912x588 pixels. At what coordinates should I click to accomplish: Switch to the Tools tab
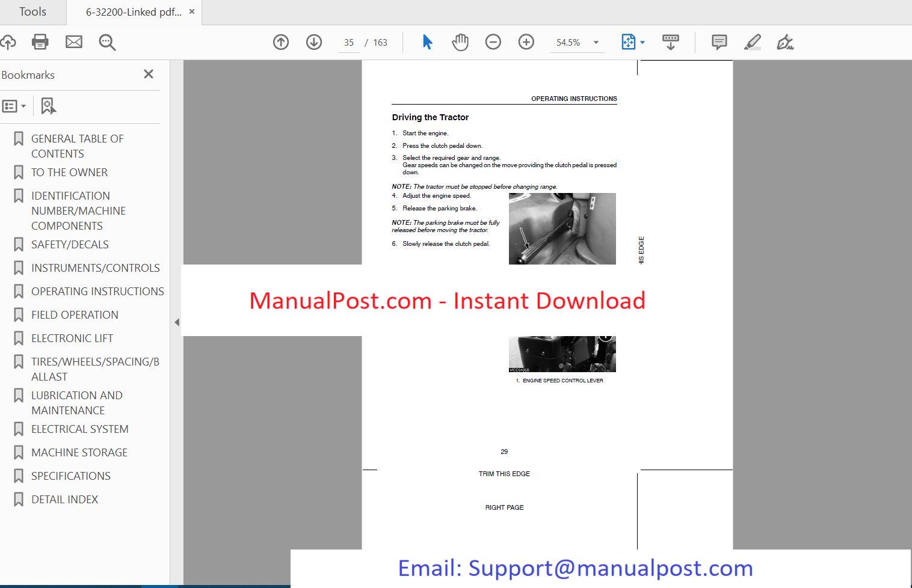pos(32,12)
